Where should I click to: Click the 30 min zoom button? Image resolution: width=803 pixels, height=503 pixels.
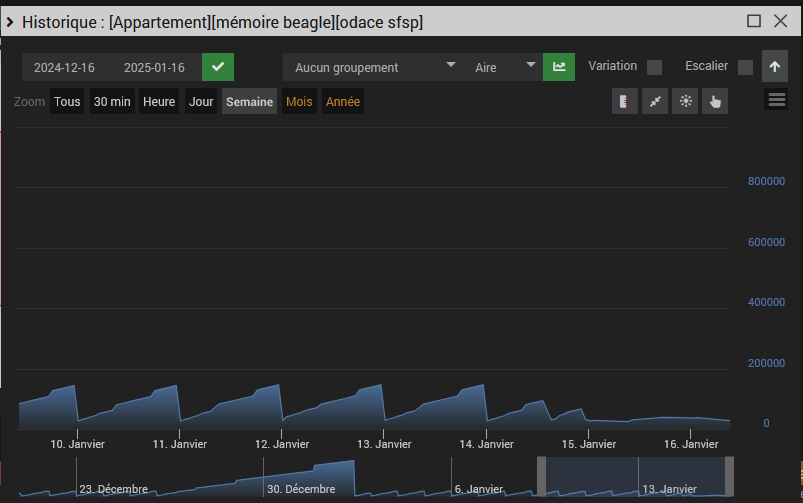click(x=112, y=102)
